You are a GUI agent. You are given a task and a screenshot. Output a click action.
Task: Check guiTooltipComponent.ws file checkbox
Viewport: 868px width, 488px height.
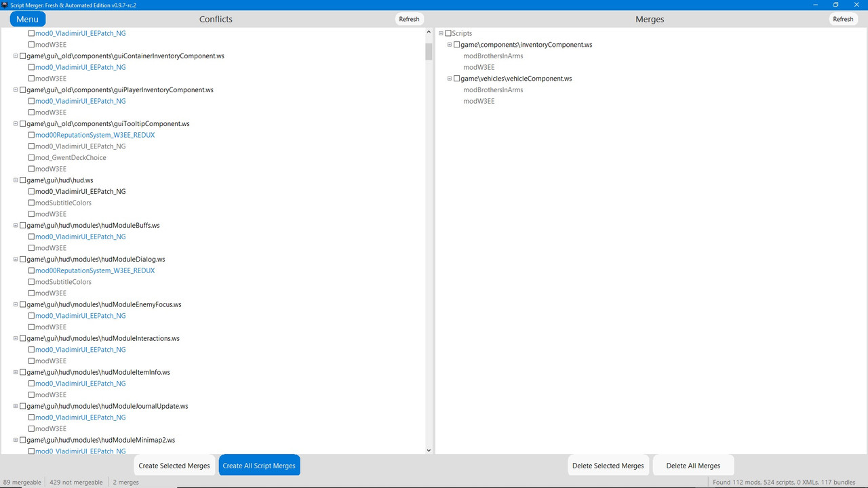point(23,123)
